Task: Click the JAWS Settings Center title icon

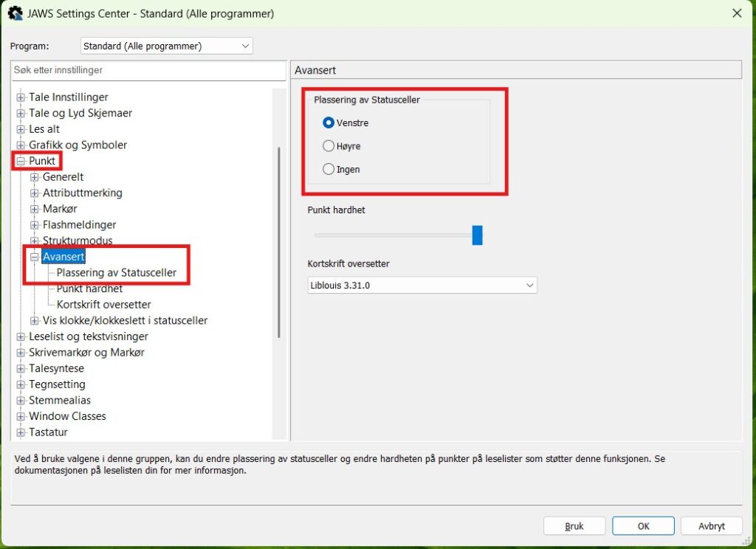Action: 15,13
